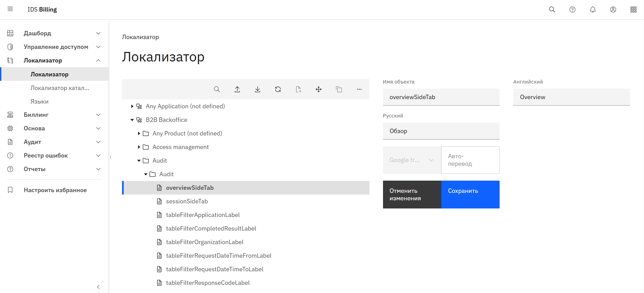Open the app switcher grid icon

click(633, 10)
